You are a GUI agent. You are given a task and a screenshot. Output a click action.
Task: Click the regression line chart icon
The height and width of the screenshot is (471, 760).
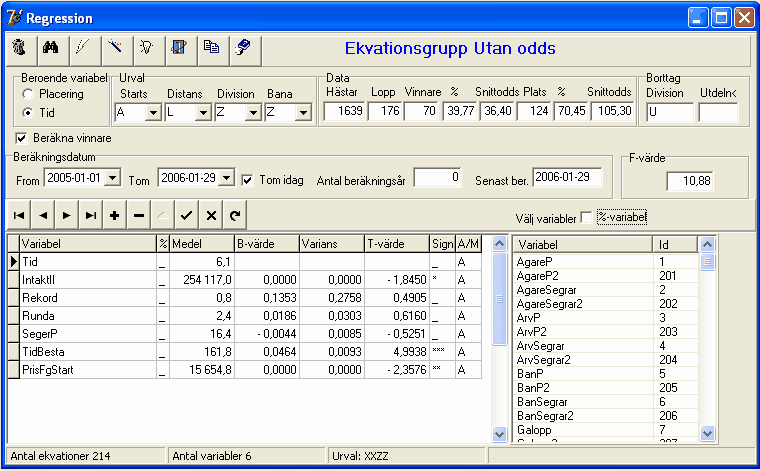coord(83,48)
